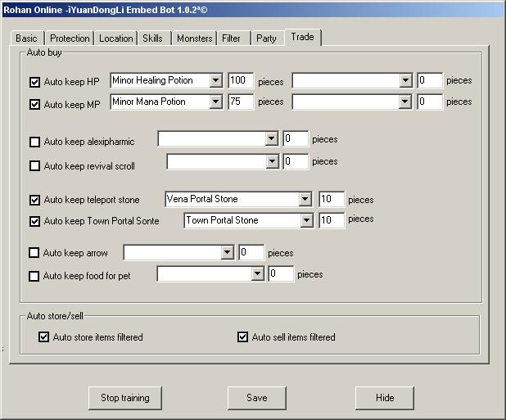Enable Auto keep alexipharmic
This screenshot has height=420, width=506.
[x=34, y=142]
